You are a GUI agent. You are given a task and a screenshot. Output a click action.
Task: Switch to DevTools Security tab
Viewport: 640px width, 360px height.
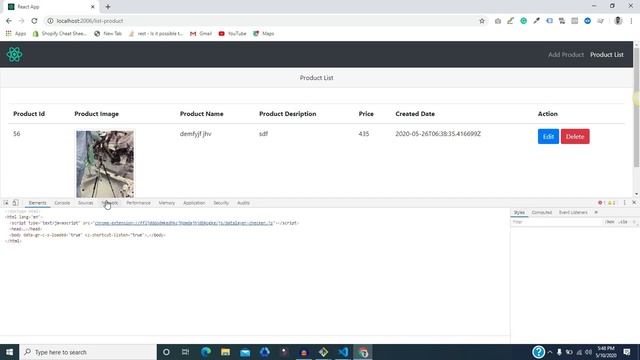pyautogui.click(x=221, y=203)
